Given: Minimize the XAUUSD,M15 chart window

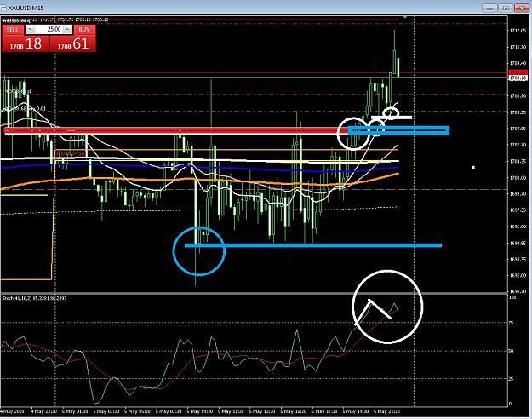Looking at the screenshot, I should pos(489,8).
